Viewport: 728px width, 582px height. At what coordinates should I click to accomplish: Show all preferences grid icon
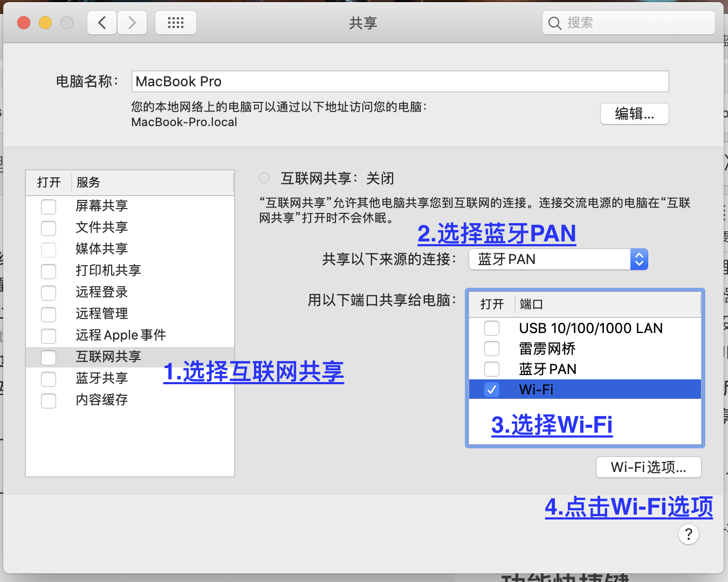(x=176, y=23)
